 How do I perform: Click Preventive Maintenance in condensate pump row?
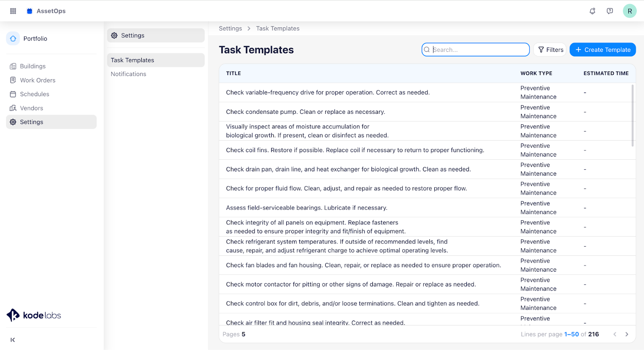[x=538, y=112]
